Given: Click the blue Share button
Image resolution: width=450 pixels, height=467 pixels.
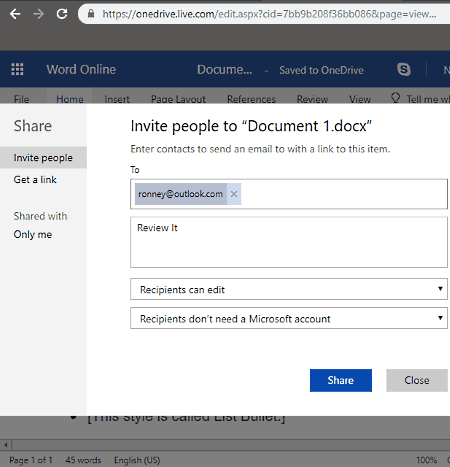Looking at the screenshot, I should pyautogui.click(x=341, y=380).
